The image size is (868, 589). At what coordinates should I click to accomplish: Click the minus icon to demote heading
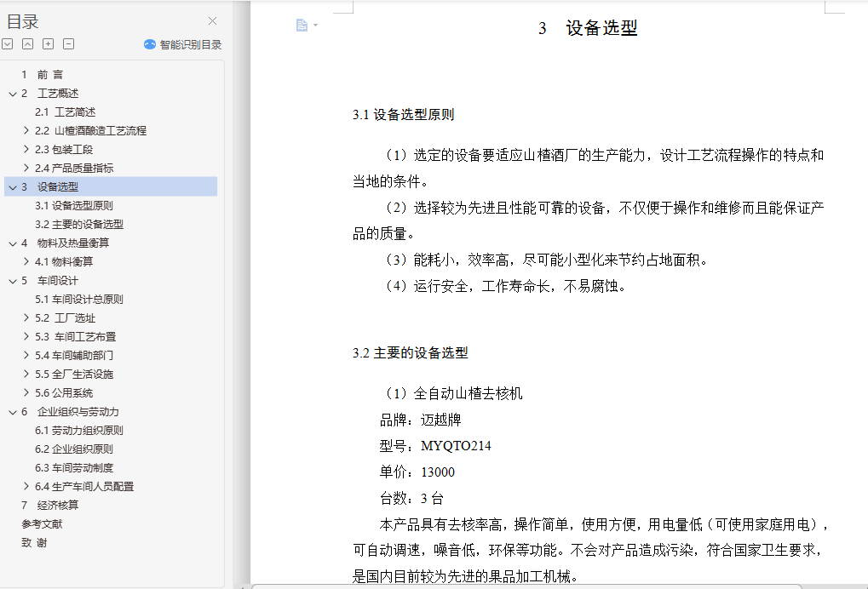click(69, 44)
